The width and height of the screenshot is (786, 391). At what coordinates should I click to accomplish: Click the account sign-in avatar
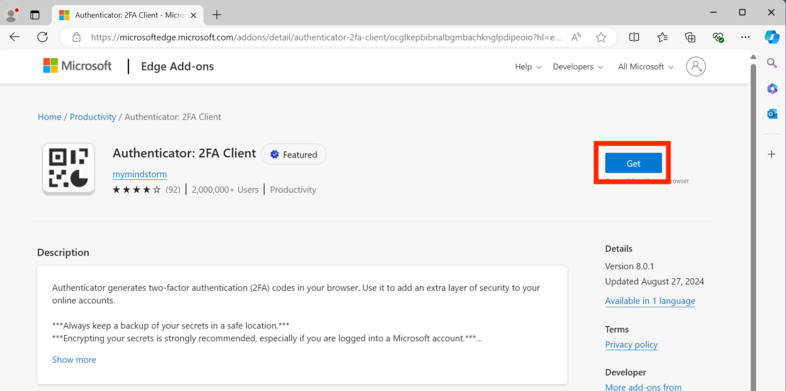(696, 67)
